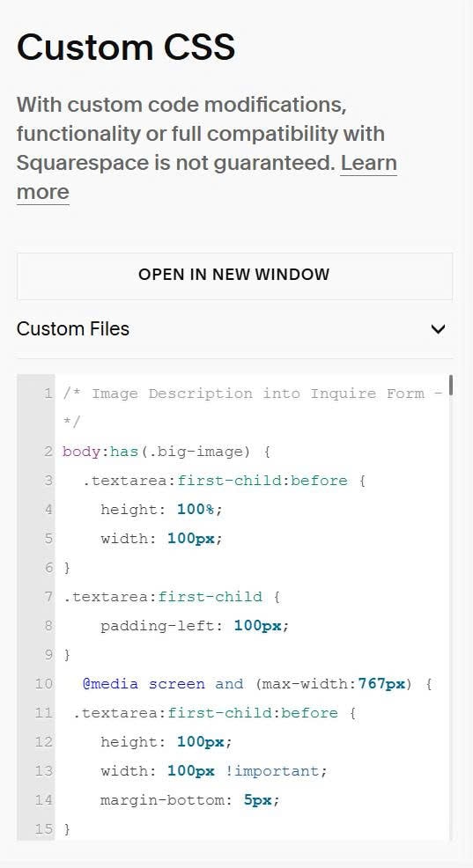Expand the Custom Files chevron
This screenshot has width=473, height=868.
pyautogui.click(x=438, y=329)
